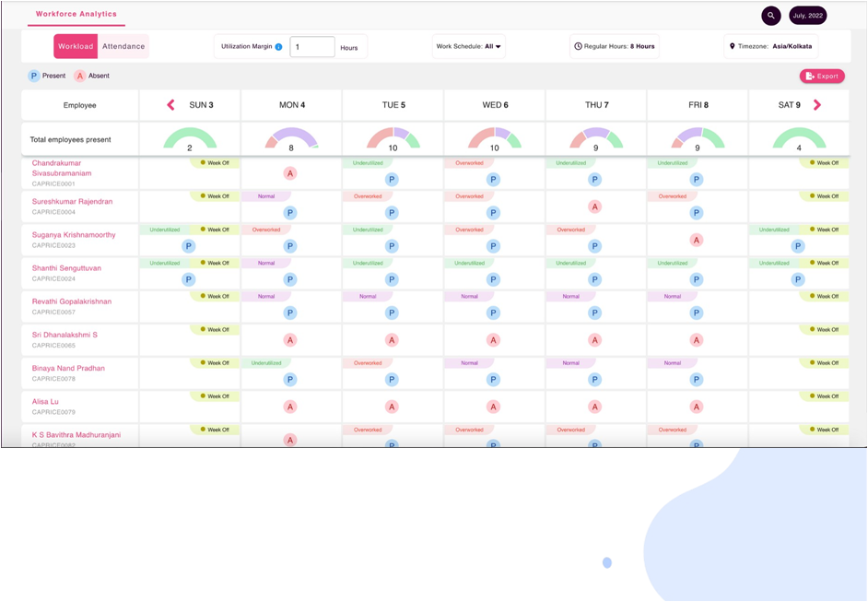Open Revathi Gopalakrishnan's employee profile link
Viewport: 868px width, 602px height.
[x=72, y=301]
